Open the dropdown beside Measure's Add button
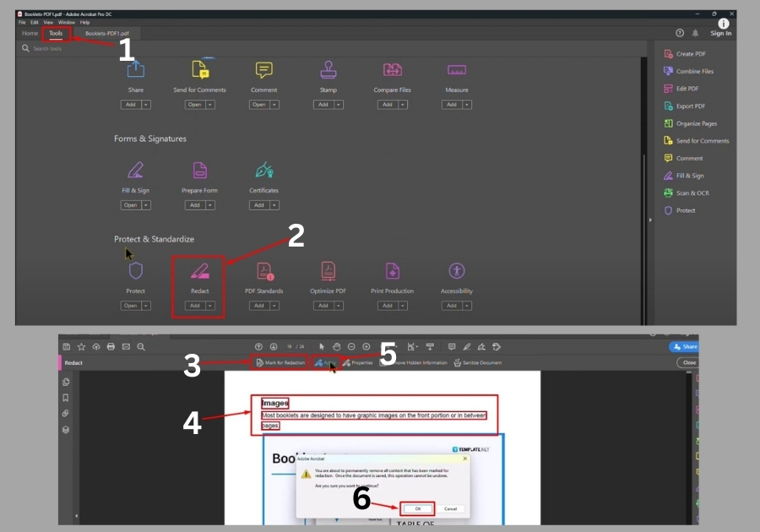Screen dimensions: 760x532 [467, 105]
